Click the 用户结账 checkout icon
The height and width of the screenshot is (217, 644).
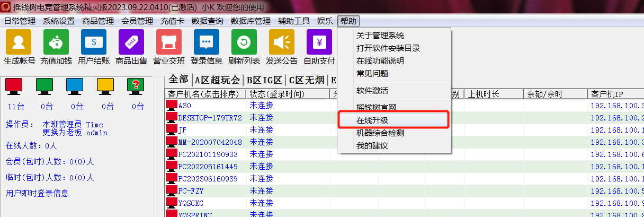(94, 42)
